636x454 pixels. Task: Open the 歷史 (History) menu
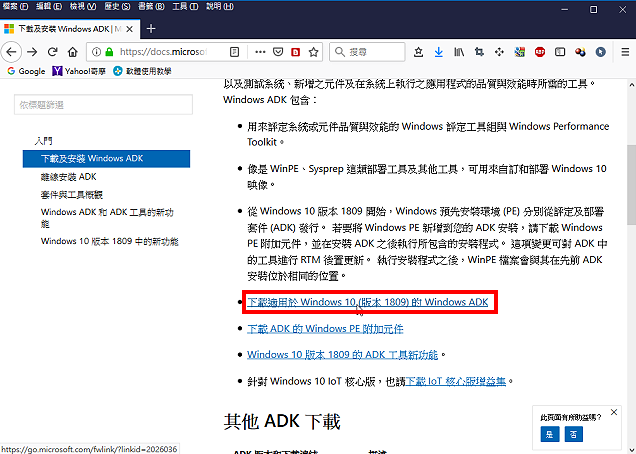click(117, 6)
